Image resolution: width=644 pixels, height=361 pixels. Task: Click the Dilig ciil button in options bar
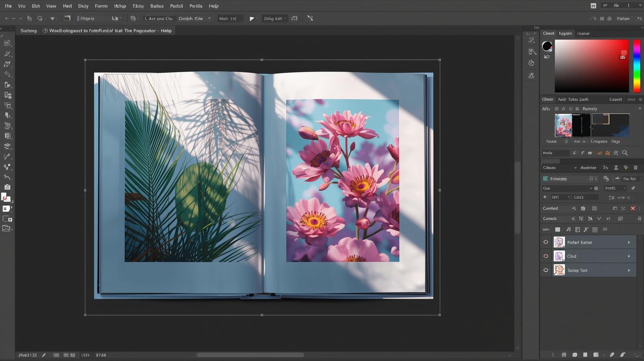tap(275, 19)
